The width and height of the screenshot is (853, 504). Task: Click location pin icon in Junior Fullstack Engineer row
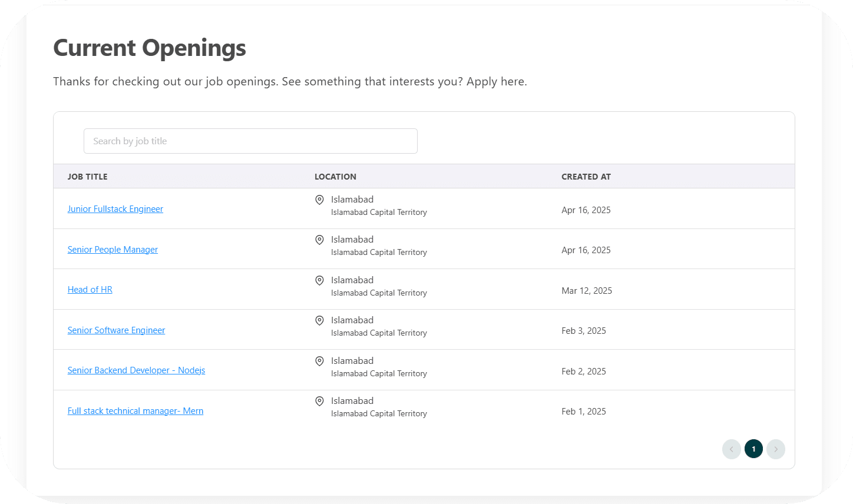point(319,200)
